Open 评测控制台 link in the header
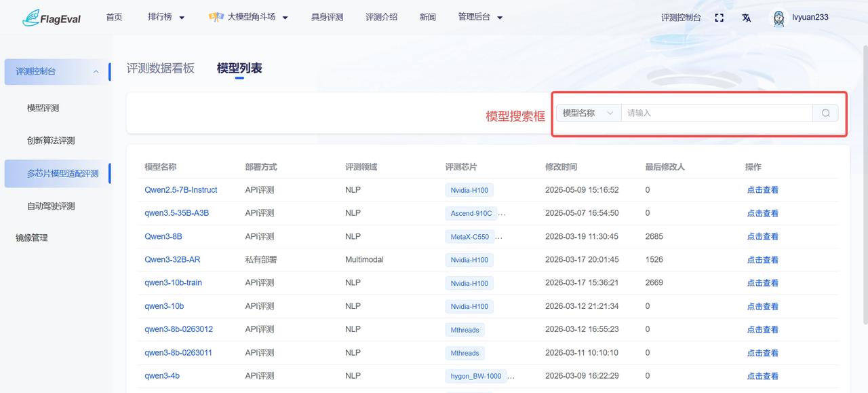This screenshot has width=868, height=393. pos(681,18)
